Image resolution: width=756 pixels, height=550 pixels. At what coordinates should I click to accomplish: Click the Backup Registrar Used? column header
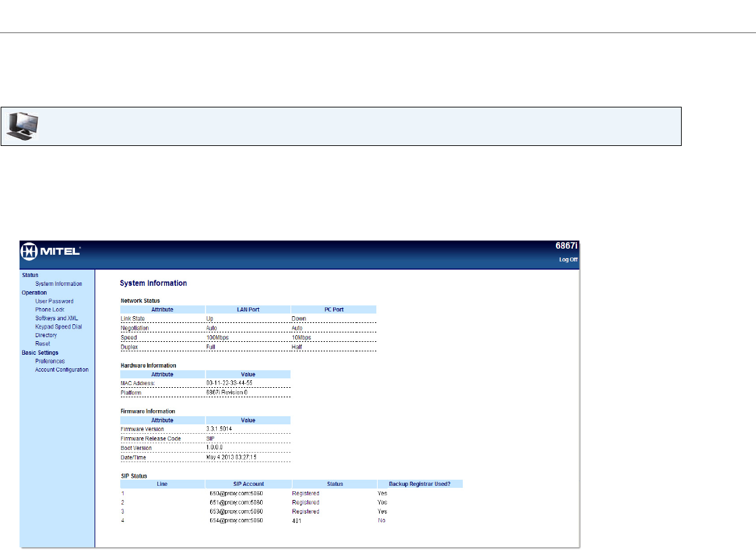coord(420,484)
